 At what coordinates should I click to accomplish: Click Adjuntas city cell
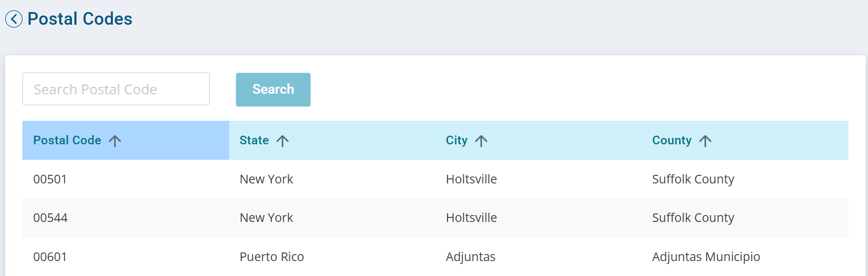[x=471, y=257]
